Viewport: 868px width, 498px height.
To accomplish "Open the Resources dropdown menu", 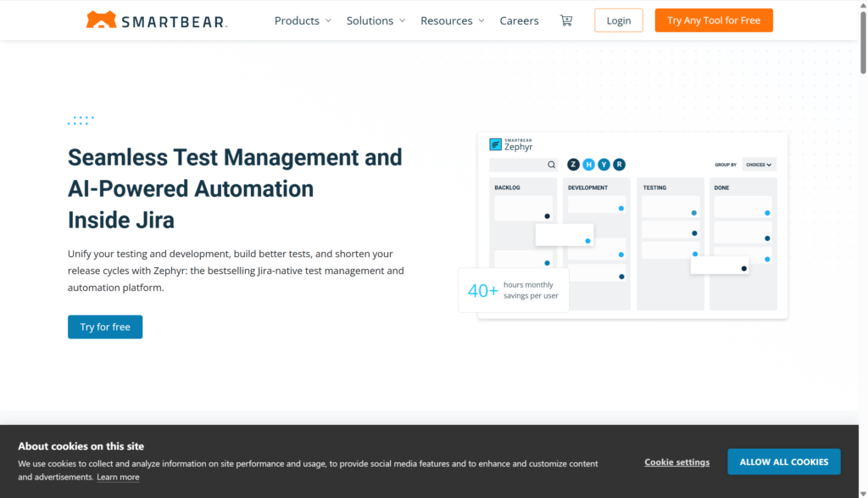I will (x=453, y=20).
